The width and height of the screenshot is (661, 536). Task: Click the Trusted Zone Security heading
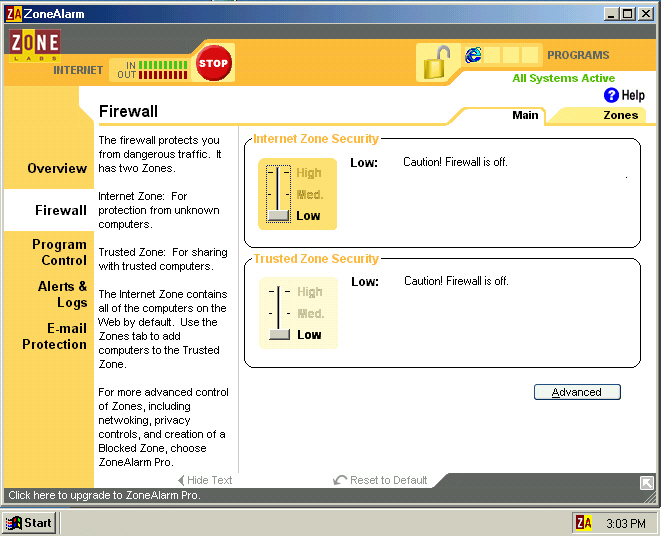pyautogui.click(x=316, y=259)
